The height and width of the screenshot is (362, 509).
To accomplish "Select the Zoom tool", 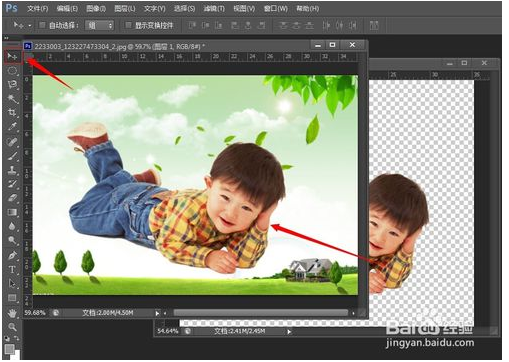I will click(12, 327).
